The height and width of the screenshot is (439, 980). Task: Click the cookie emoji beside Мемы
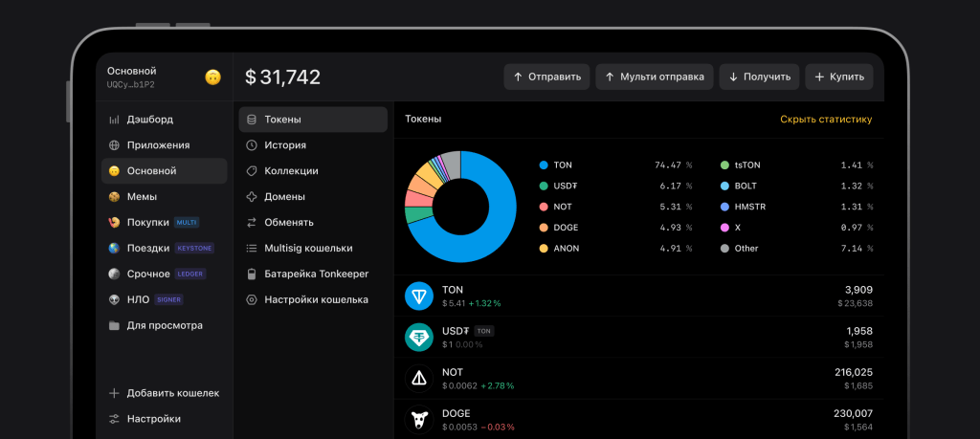pyautogui.click(x=114, y=197)
